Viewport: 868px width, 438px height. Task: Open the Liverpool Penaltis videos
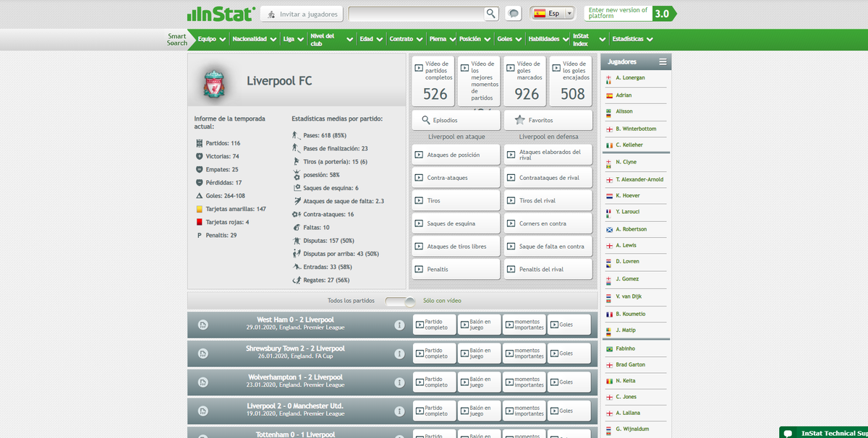pyautogui.click(x=456, y=269)
